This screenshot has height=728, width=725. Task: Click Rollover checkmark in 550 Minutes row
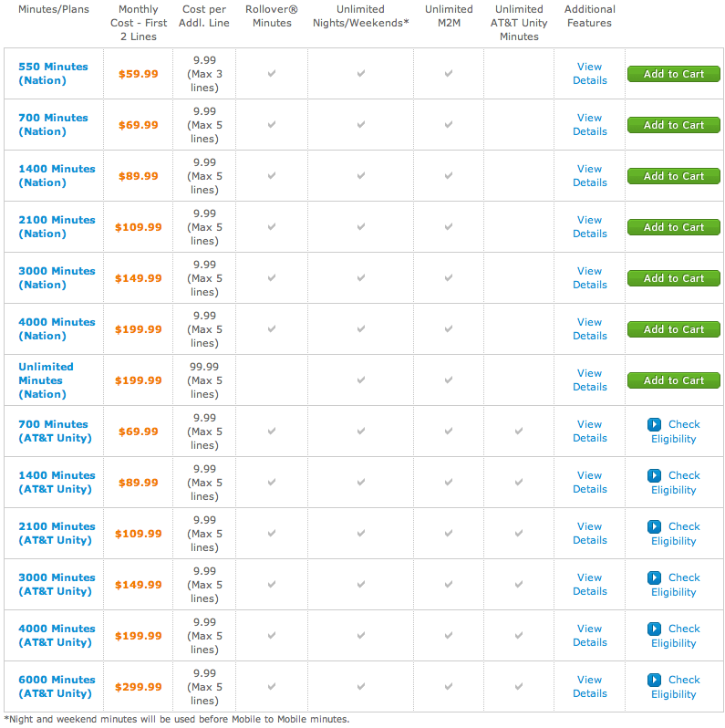click(271, 74)
